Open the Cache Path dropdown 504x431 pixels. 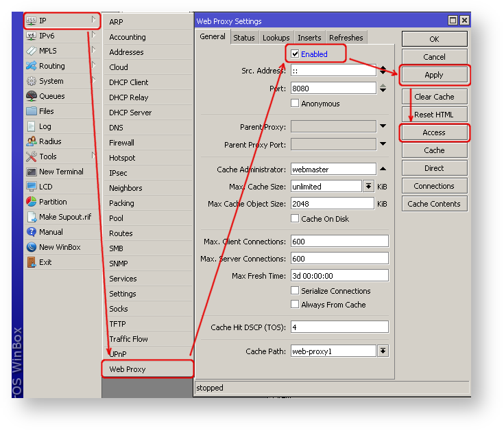pos(383,351)
